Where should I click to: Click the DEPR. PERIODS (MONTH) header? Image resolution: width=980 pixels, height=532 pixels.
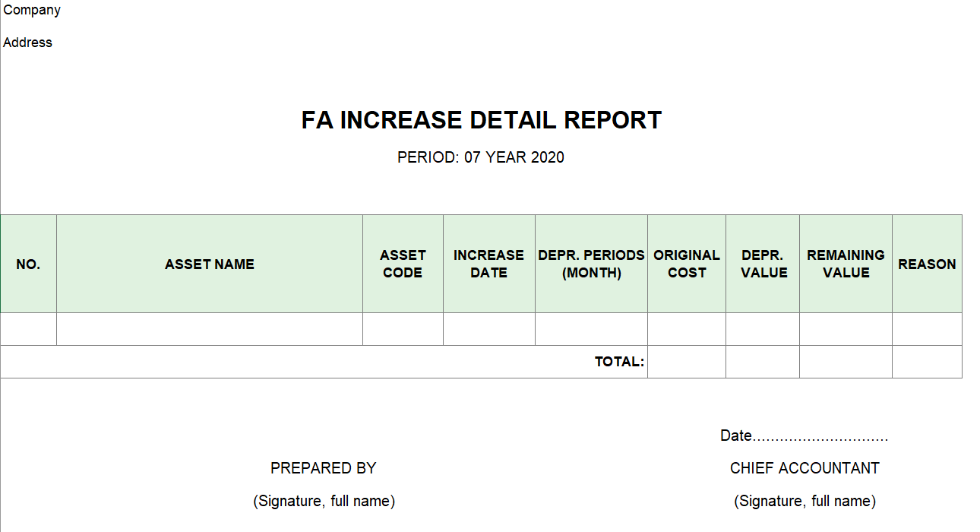pyautogui.click(x=591, y=264)
